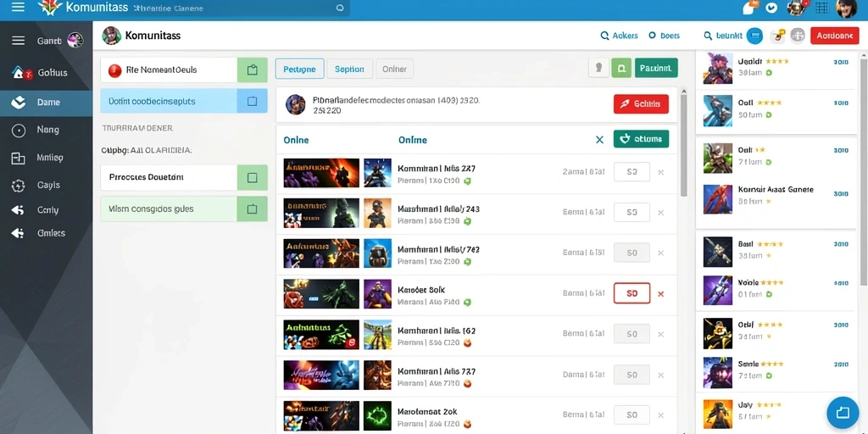Open Neng in the sidebar
The image size is (868, 434).
coord(46,130)
